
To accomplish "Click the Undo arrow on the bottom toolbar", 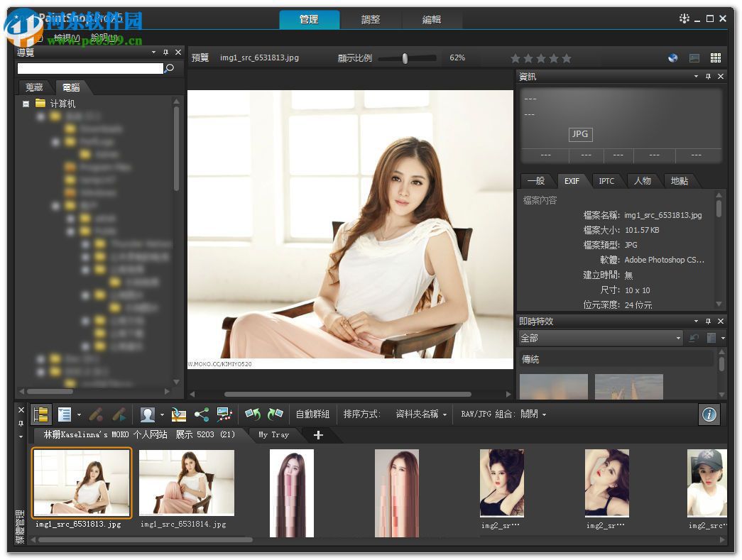I will click(252, 414).
